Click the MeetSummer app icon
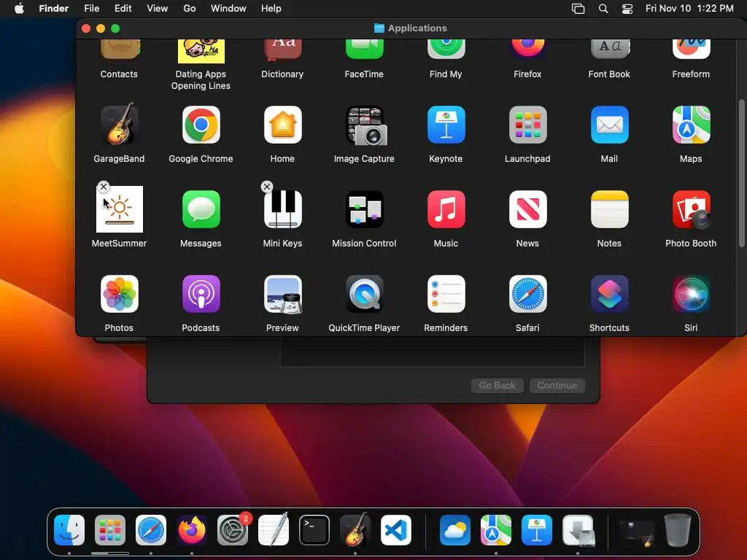747x560 pixels. pyautogui.click(x=120, y=209)
